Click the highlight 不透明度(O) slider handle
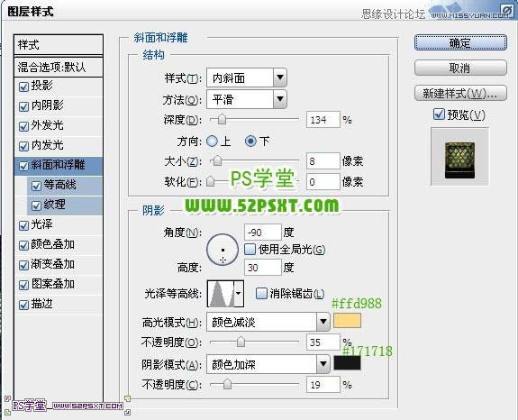The height and width of the screenshot is (420, 518). (x=241, y=342)
